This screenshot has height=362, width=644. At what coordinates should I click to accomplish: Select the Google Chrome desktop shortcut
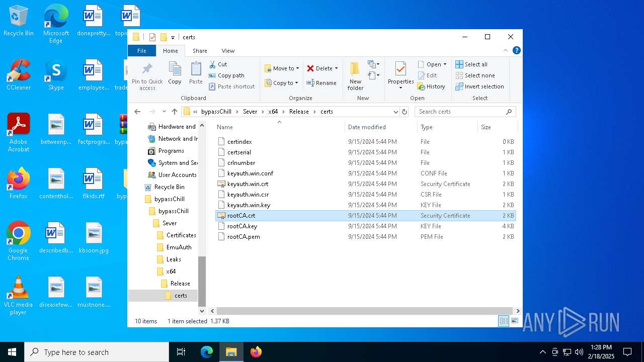click(19, 241)
